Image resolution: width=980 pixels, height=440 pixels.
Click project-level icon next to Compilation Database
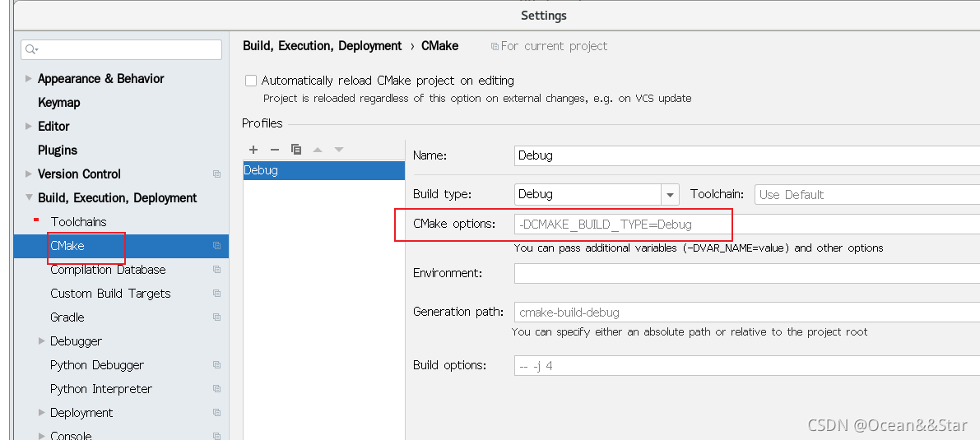pyautogui.click(x=217, y=270)
